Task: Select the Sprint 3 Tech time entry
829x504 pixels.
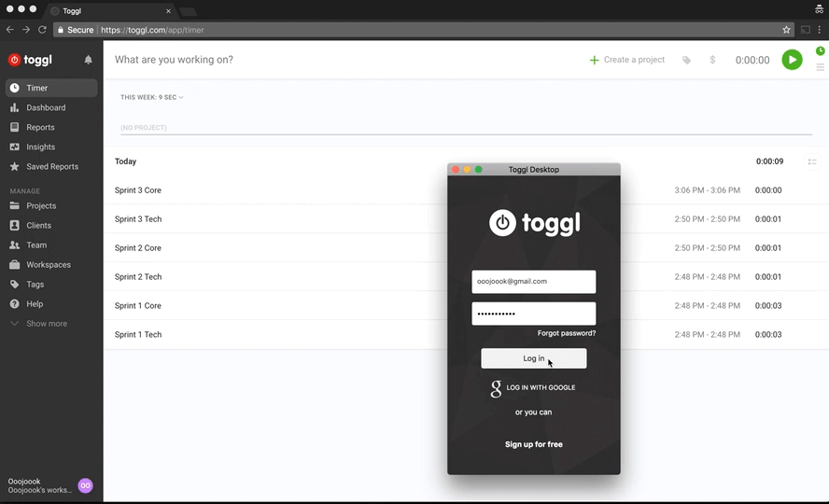Action: (138, 219)
